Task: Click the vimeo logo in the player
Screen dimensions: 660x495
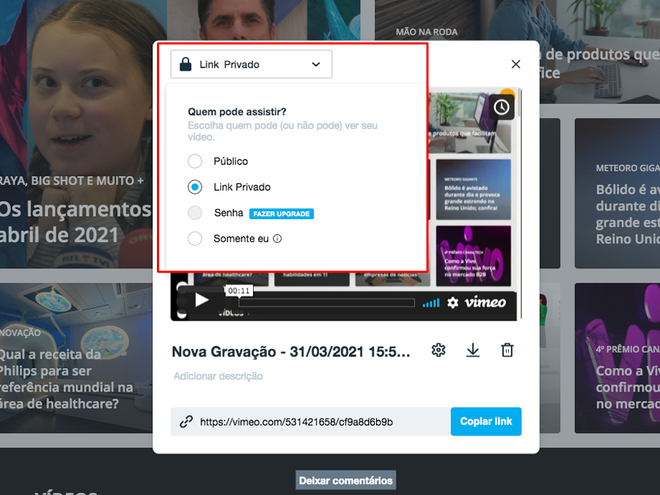Action: pos(485,302)
